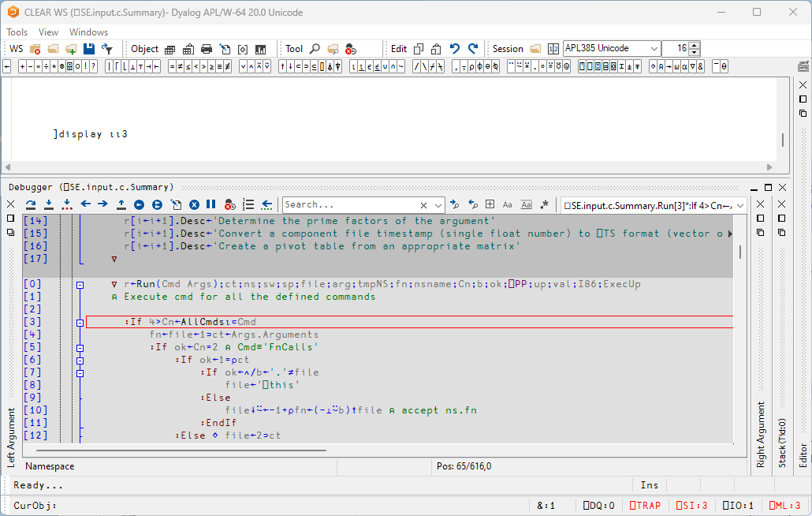Click the Right Argument side panel tab
This screenshot has width=812, height=516.
click(761, 434)
